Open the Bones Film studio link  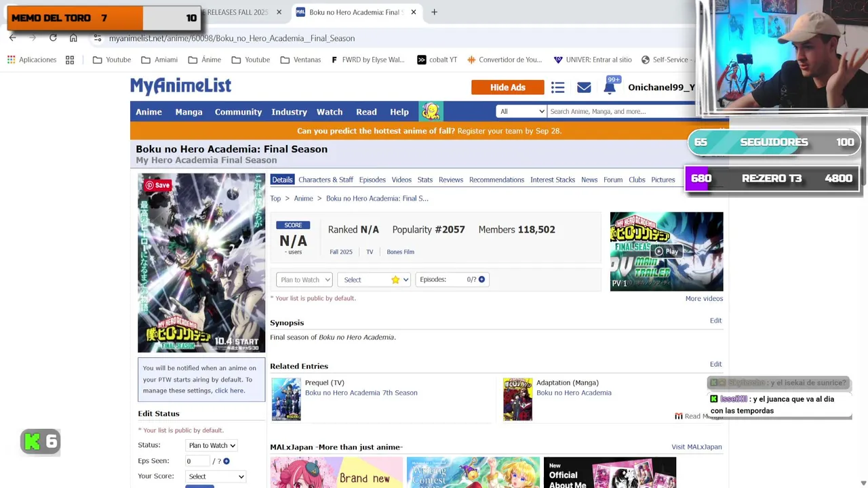pyautogui.click(x=400, y=251)
